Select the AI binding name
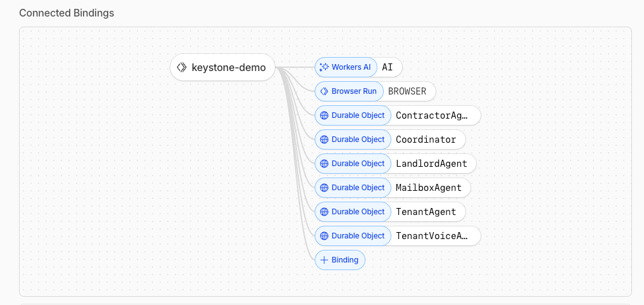Viewport: 644px width, 305px height. (388, 67)
